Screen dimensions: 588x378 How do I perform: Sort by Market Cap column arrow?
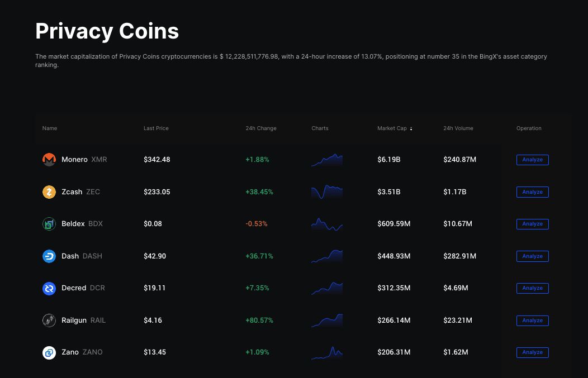pyautogui.click(x=411, y=128)
